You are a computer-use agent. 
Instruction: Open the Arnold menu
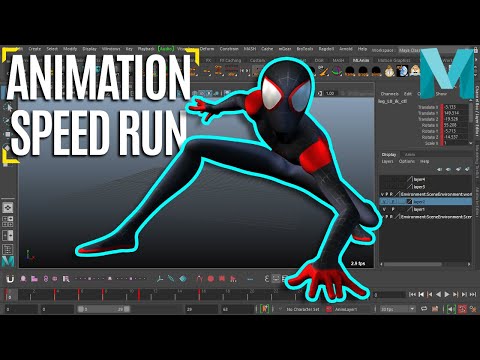346,49
